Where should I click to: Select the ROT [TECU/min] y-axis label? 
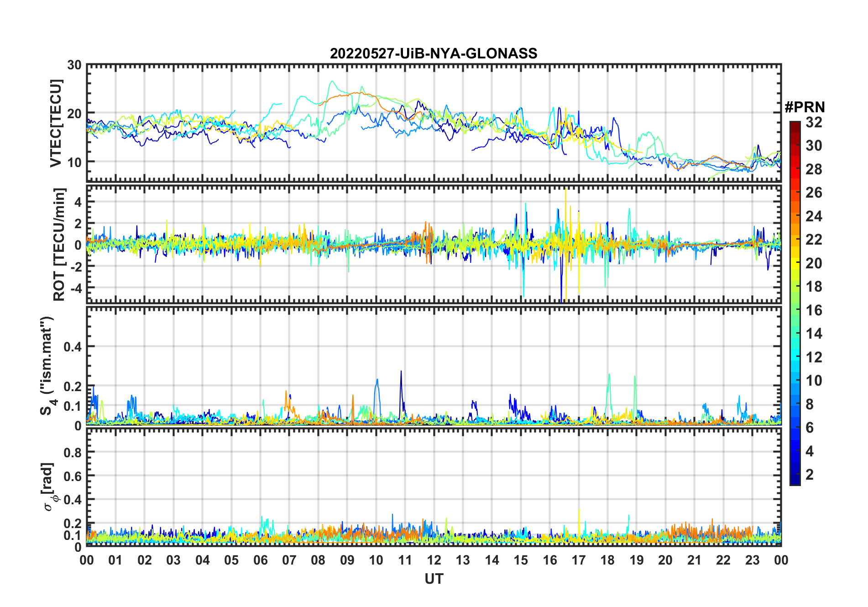click(x=59, y=244)
